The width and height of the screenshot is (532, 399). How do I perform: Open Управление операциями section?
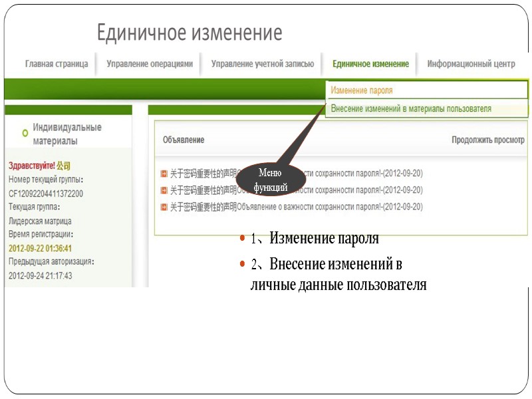[x=150, y=65]
